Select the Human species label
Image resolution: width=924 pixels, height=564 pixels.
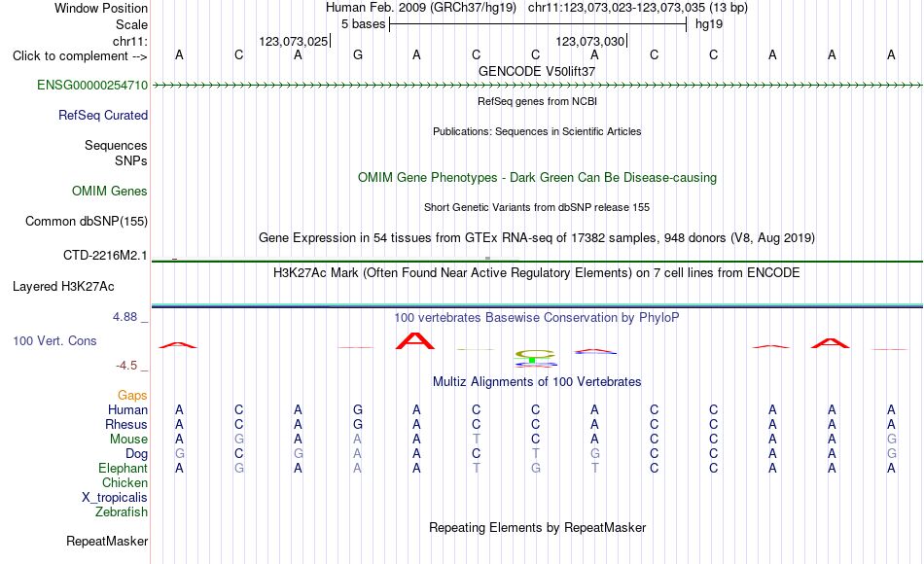pyautogui.click(x=127, y=409)
